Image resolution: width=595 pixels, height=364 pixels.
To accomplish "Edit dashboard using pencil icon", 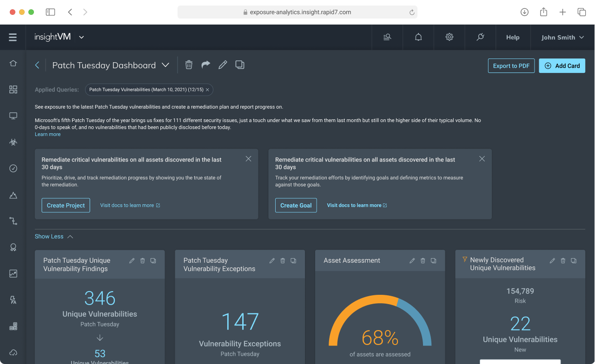I will [x=223, y=65].
